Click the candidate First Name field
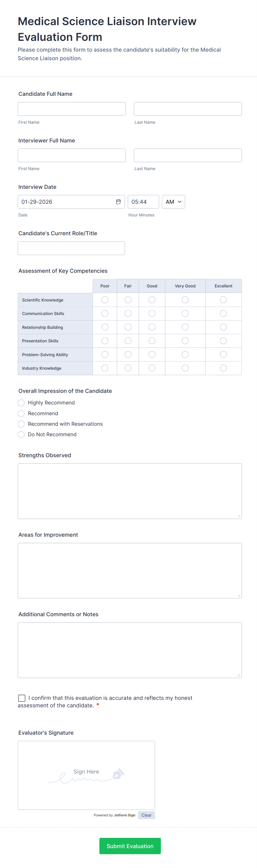257x868 pixels. [x=72, y=109]
